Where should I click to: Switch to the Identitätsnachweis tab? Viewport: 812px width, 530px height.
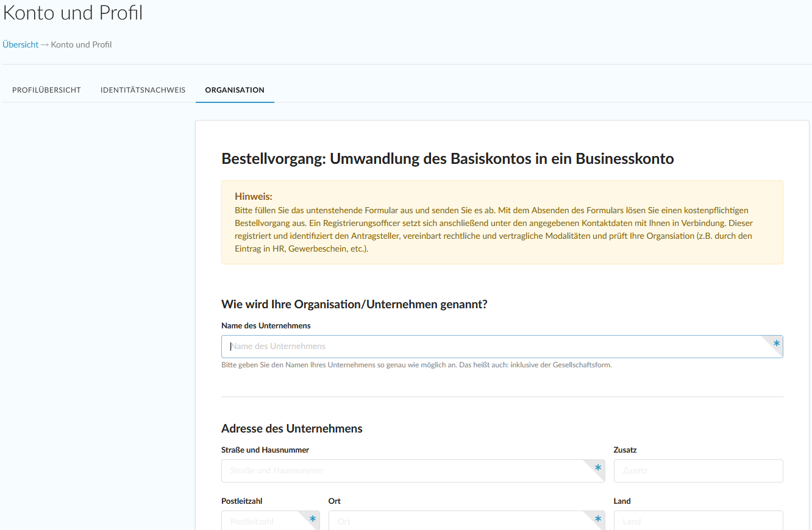[143, 90]
